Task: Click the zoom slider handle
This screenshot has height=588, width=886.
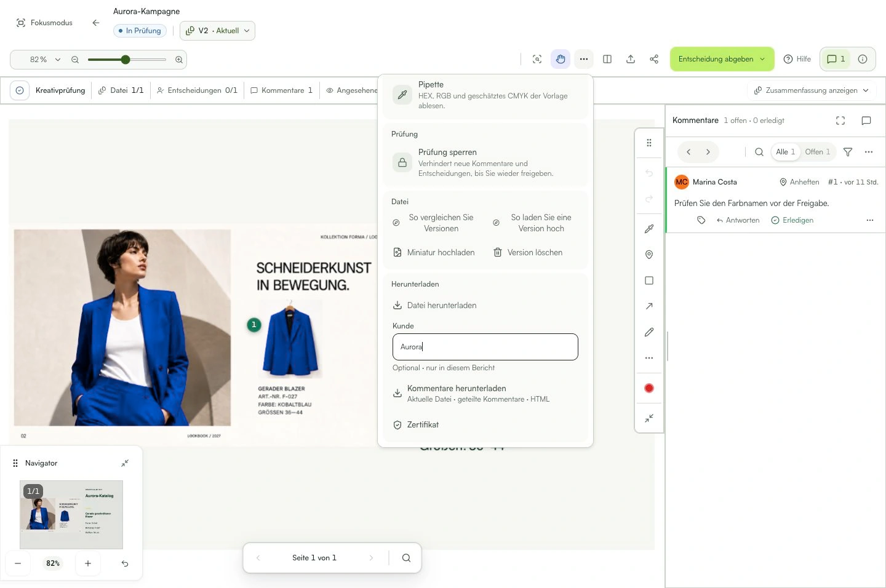Action: [126, 60]
